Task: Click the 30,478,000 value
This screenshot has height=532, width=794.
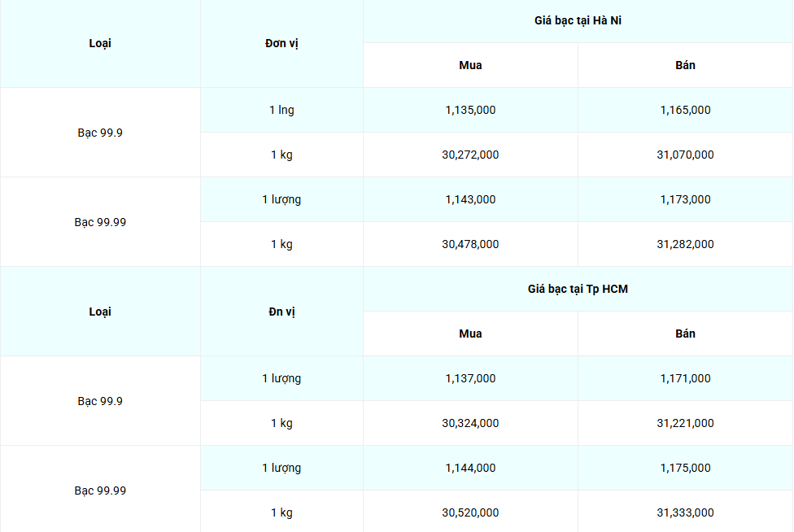Action: [x=470, y=244]
